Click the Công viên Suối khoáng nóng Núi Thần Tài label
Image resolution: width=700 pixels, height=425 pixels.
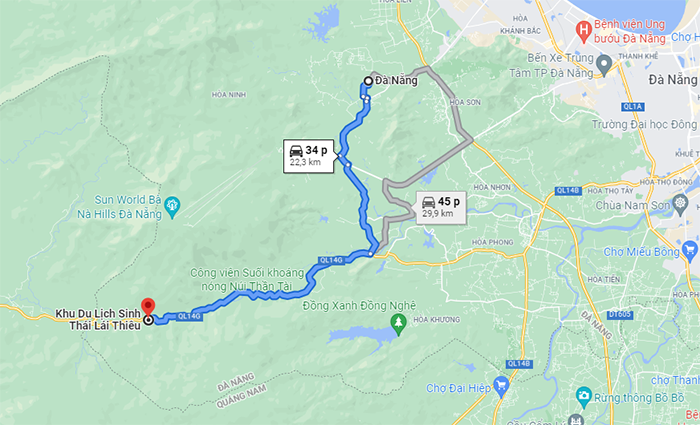pyautogui.click(x=247, y=279)
